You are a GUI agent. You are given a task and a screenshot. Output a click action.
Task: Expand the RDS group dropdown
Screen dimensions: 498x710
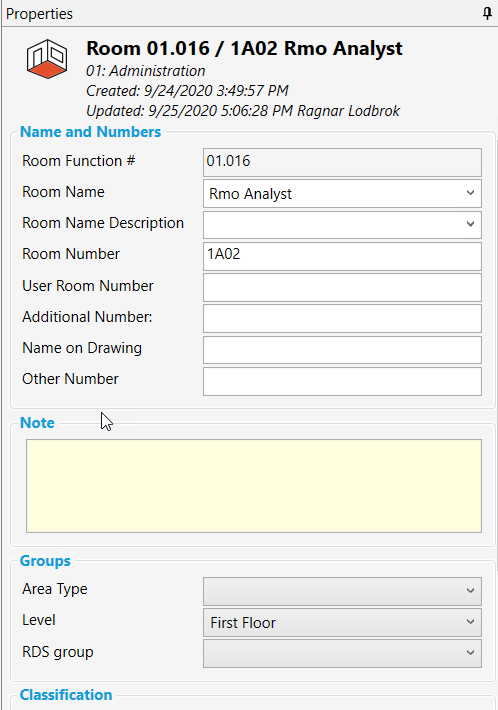(x=342, y=653)
